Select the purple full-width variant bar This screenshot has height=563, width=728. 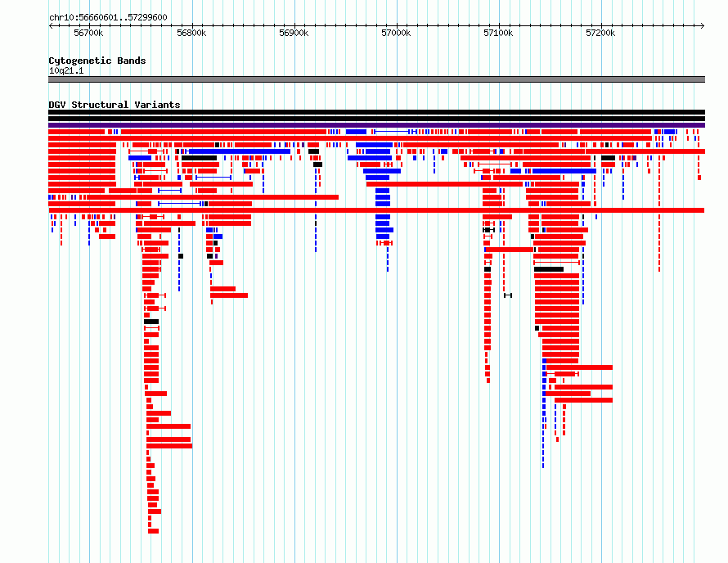click(x=376, y=125)
